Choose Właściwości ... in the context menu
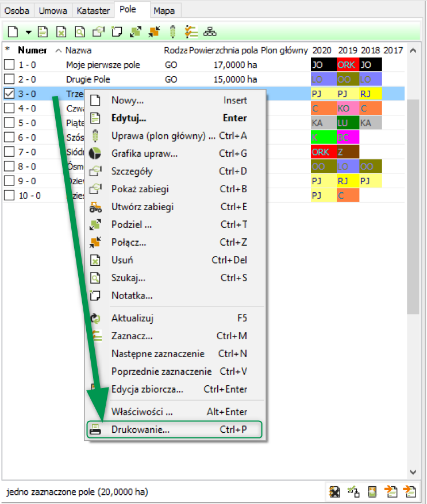Viewport: 427px width, 504px height. (175, 412)
